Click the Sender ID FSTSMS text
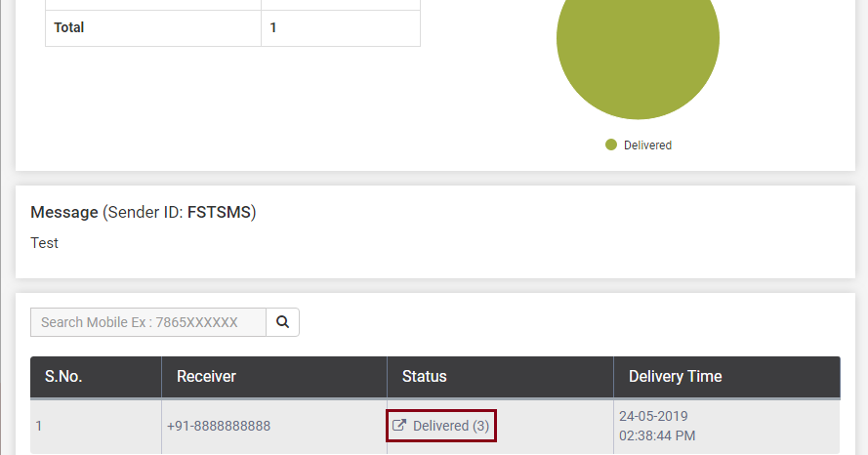 click(180, 213)
